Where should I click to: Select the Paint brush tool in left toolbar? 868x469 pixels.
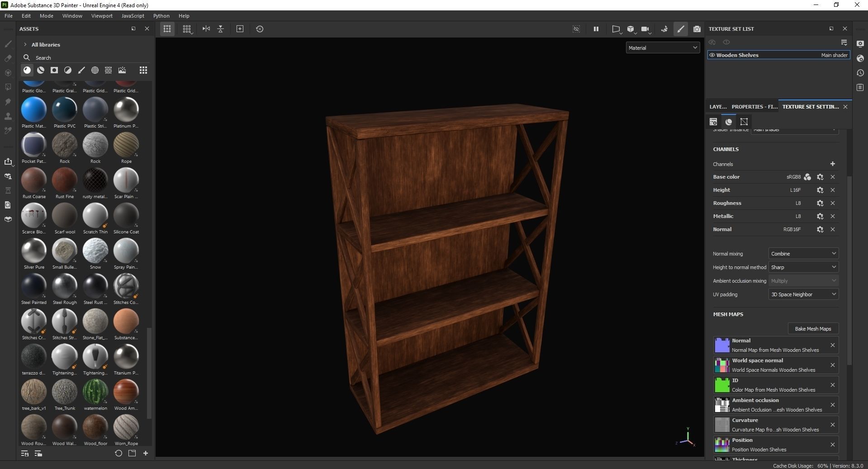pos(8,44)
